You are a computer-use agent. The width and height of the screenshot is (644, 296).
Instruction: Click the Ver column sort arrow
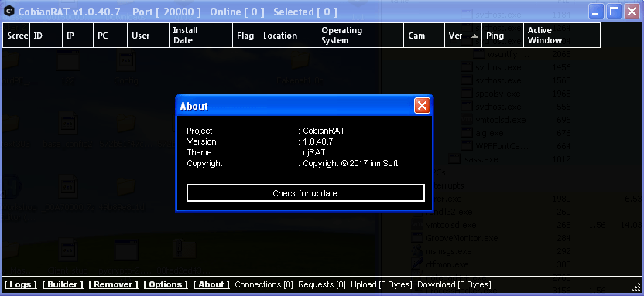coord(474,36)
